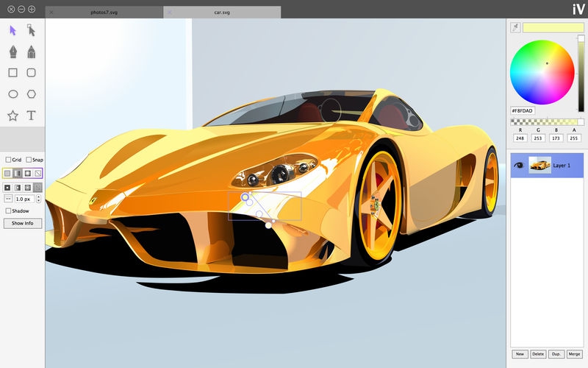Choose the Star shape tool
Image resolution: width=588 pixels, height=368 pixels.
pos(12,116)
